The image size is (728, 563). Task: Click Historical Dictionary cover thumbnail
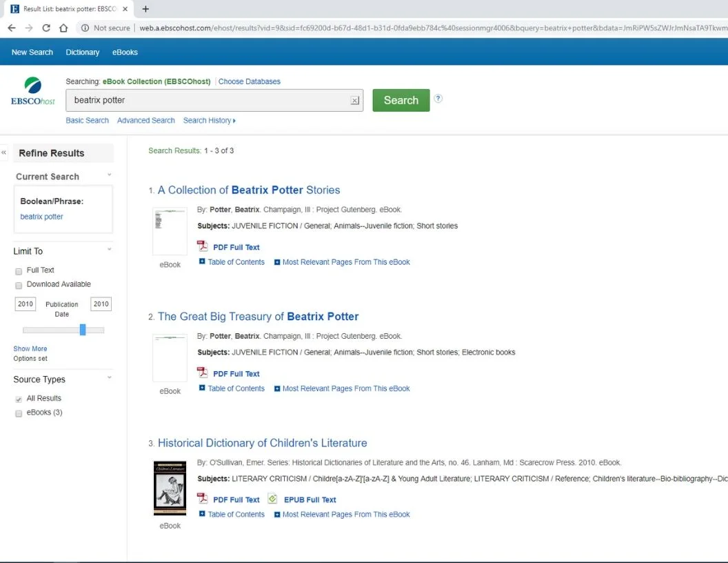(170, 488)
